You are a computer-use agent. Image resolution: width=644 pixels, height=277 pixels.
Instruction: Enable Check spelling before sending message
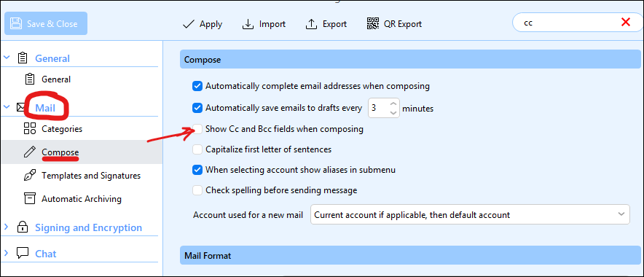(197, 190)
